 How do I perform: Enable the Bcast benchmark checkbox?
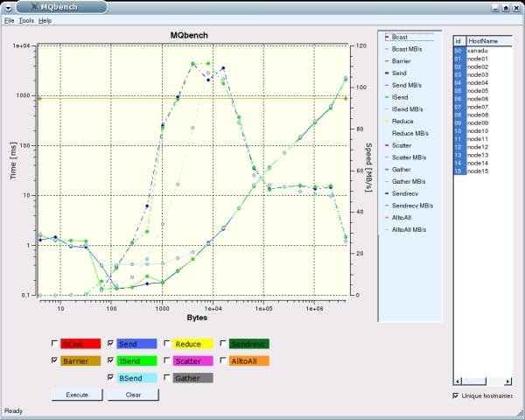coord(55,344)
